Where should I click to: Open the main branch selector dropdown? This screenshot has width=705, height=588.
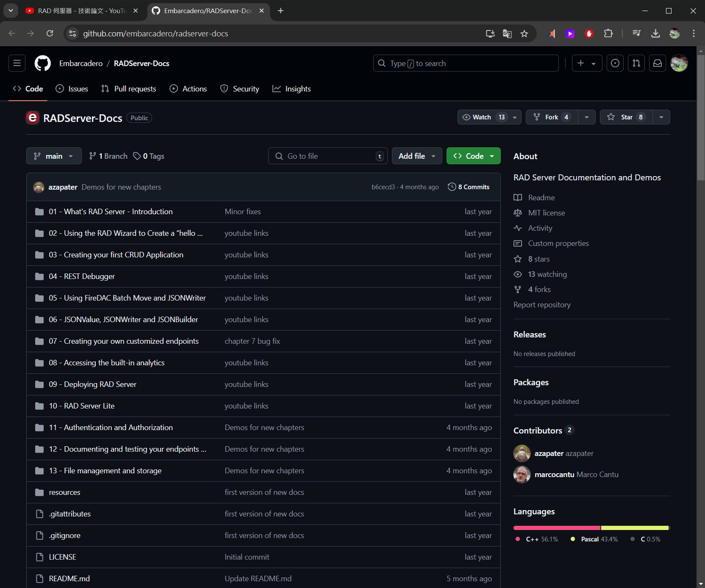click(54, 156)
